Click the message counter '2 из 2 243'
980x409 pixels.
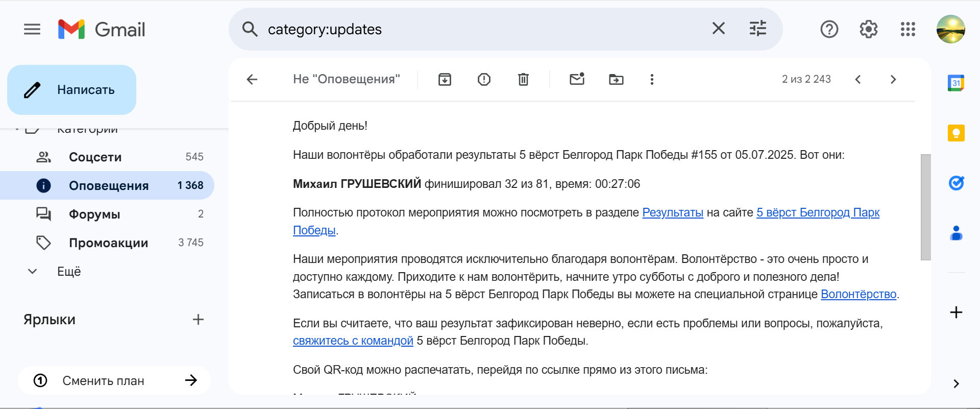click(806, 79)
